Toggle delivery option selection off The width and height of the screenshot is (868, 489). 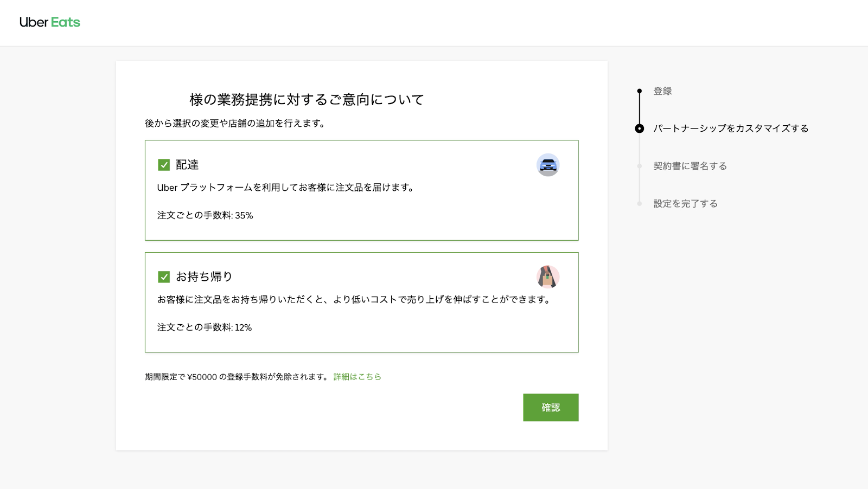coord(163,164)
